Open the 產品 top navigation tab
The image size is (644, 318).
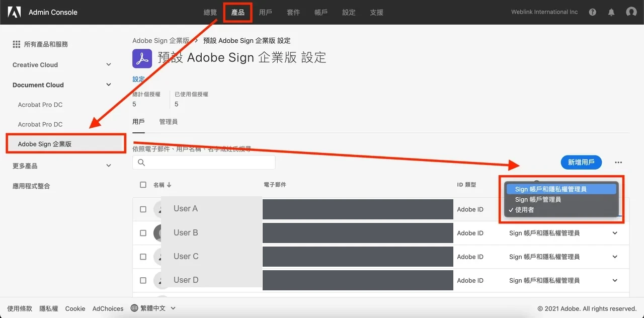point(238,12)
